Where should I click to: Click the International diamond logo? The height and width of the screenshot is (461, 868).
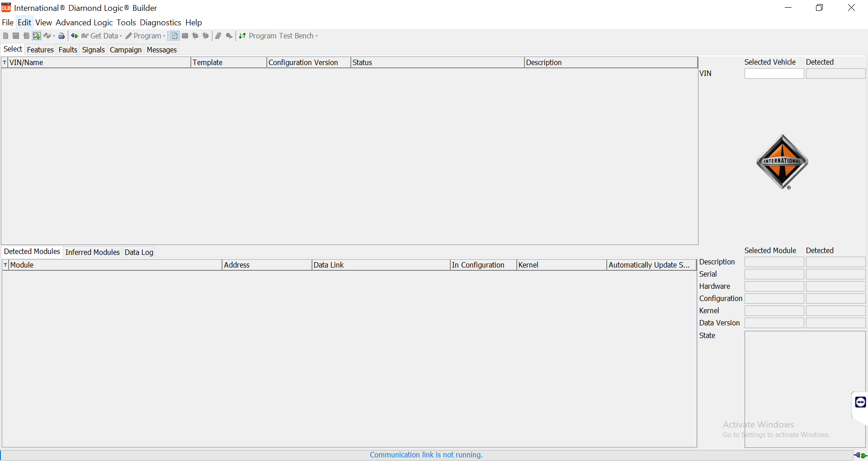tap(782, 162)
